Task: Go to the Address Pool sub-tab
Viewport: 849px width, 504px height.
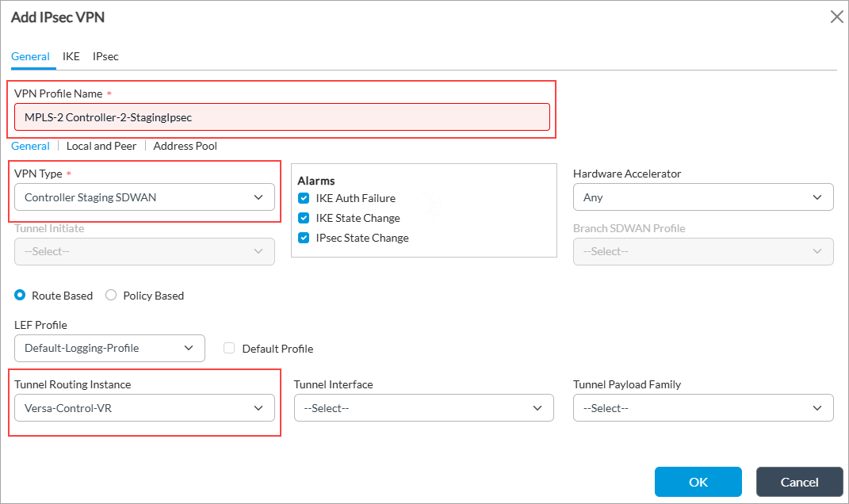Action: (x=185, y=146)
